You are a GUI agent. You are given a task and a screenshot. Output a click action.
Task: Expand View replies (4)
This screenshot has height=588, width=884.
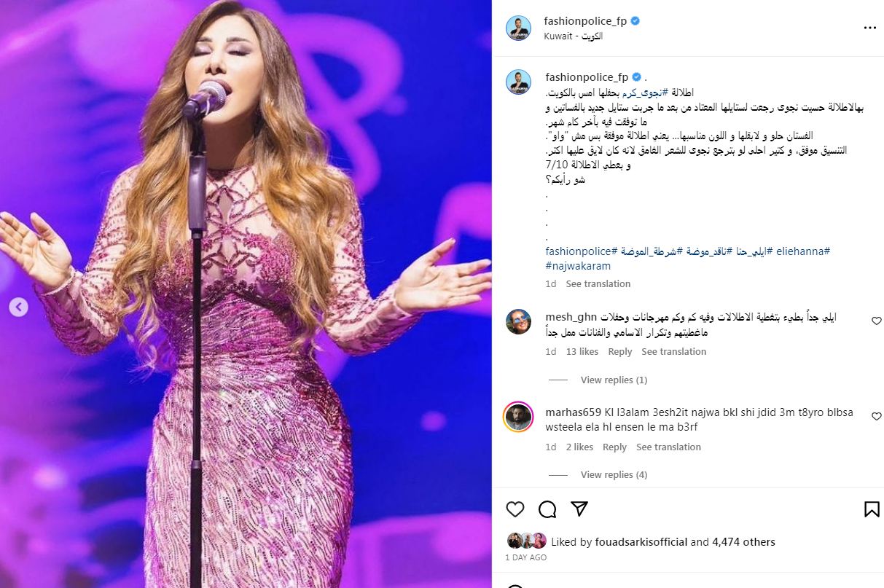(x=614, y=475)
